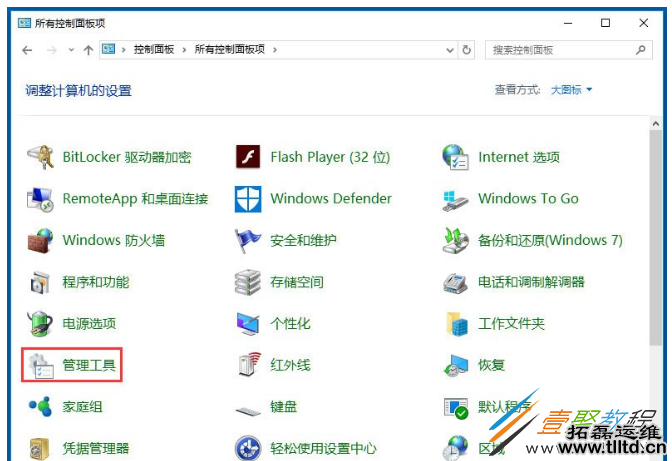672x461 pixels.
Task: Click the BitLocker 驱动器加密 text link
Action: 127,157
